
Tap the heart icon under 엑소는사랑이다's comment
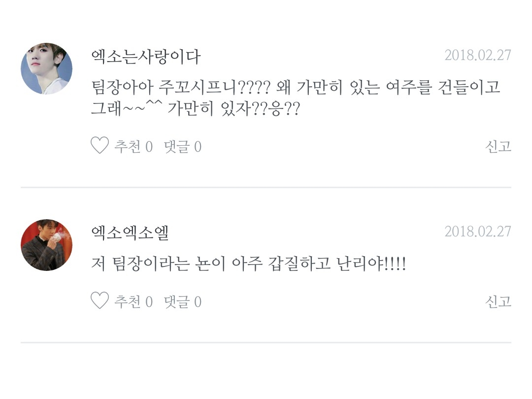(100, 146)
